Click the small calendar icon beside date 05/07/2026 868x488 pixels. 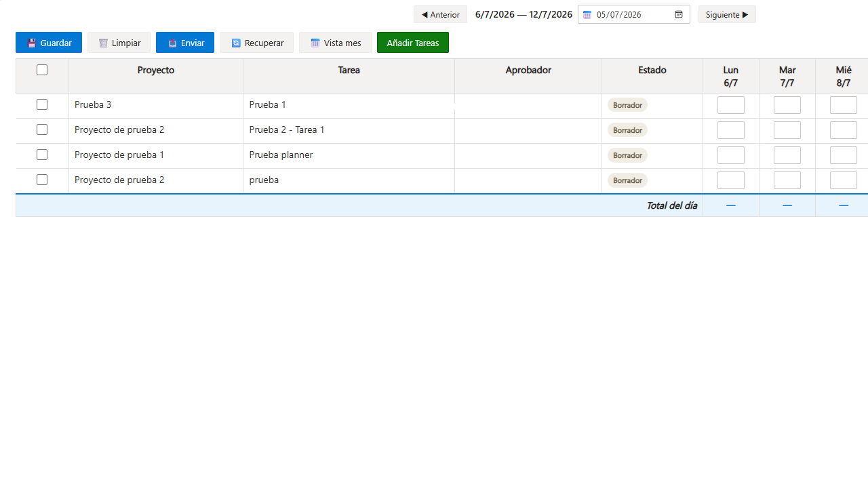[587, 15]
